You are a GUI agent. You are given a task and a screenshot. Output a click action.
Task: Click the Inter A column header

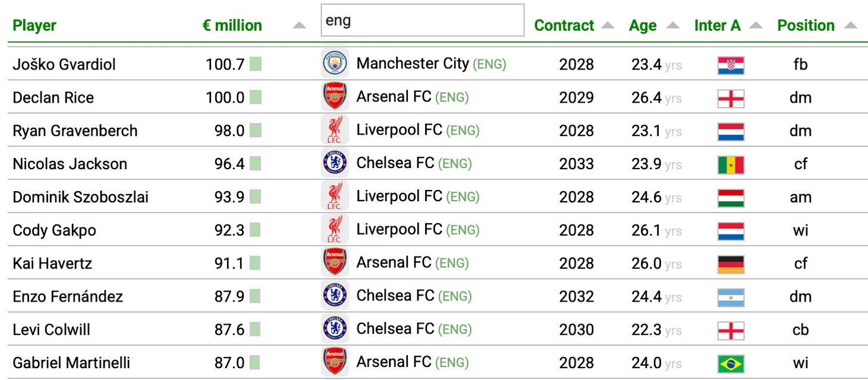[x=718, y=26]
